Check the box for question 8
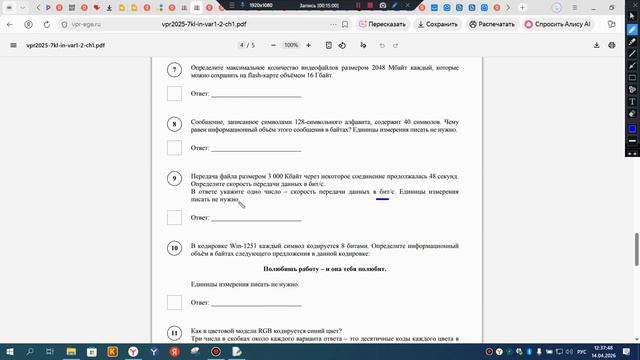Viewport: 640px width, 360px height. click(174, 148)
